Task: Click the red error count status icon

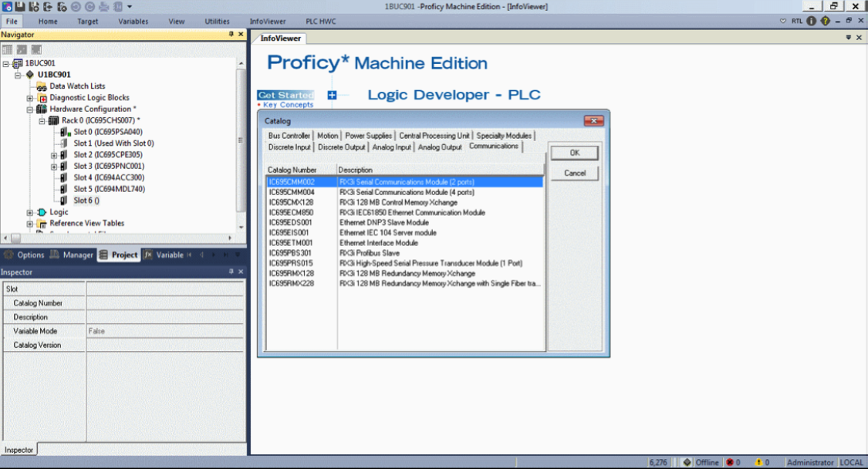Action: pos(730,462)
